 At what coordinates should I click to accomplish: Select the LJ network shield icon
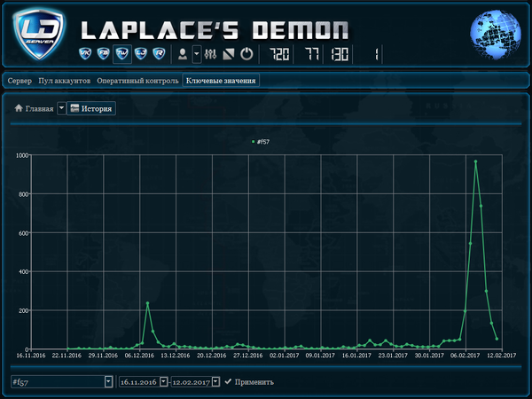[x=141, y=53]
